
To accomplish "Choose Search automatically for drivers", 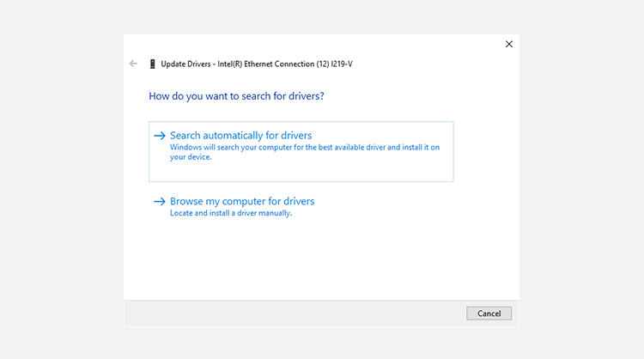I will (240, 136).
